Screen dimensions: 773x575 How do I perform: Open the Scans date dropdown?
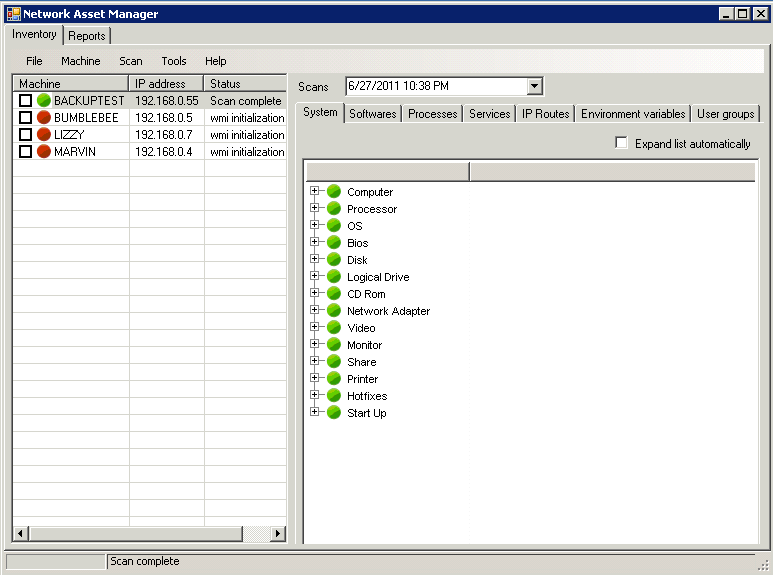point(534,87)
